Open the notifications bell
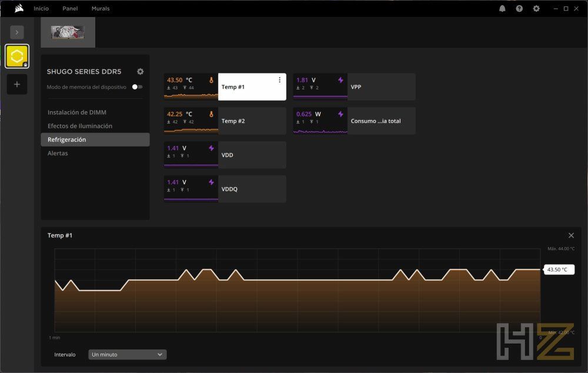 click(502, 8)
